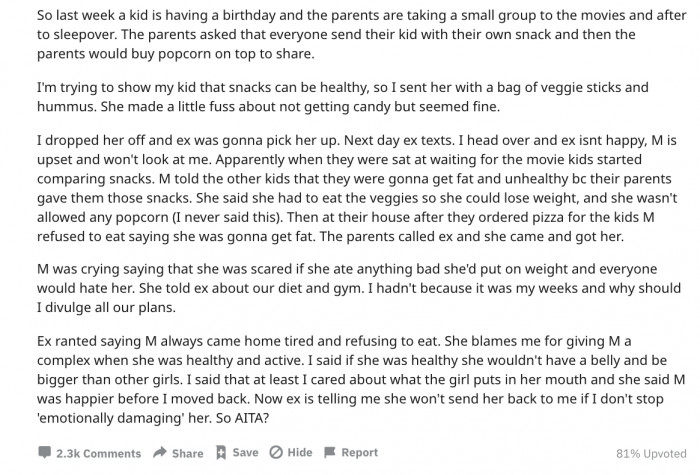Save this post using Save label
700x475 pixels.
(245, 453)
